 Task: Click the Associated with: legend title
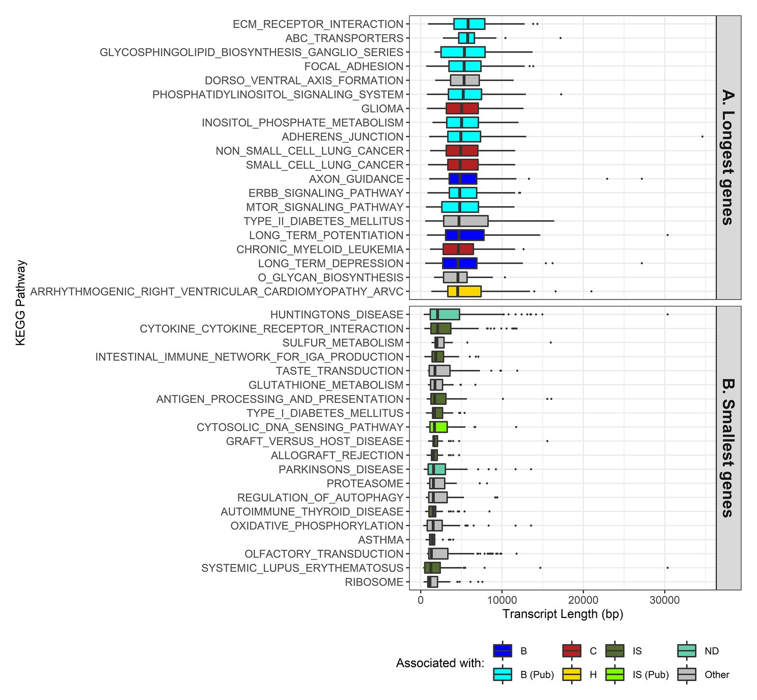pos(440,663)
